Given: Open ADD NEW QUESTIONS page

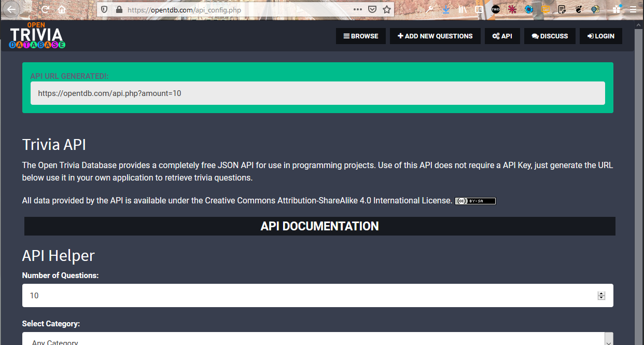Looking at the screenshot, I should [435, 36].
